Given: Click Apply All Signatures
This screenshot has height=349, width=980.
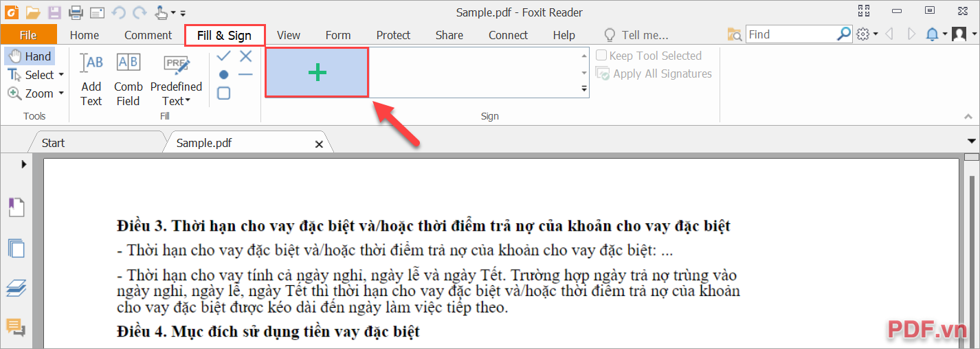Looking at the screenshot, I should [x=654, y=74].
